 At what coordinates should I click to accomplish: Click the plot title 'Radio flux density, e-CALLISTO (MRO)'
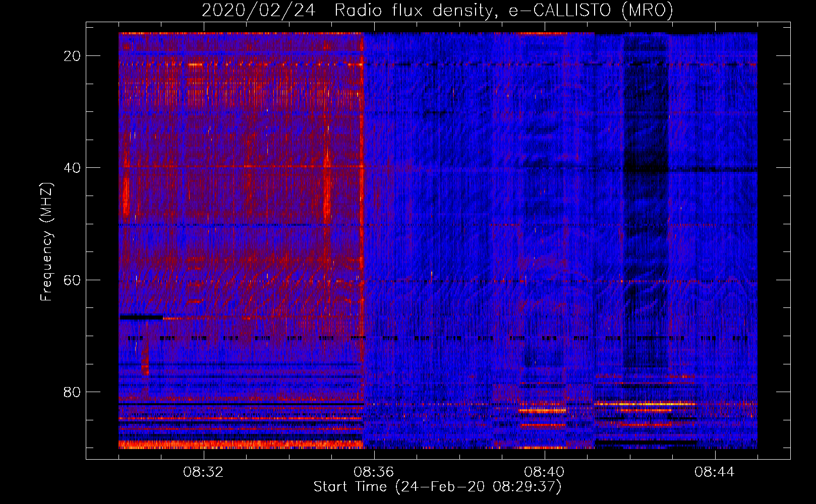503,11
